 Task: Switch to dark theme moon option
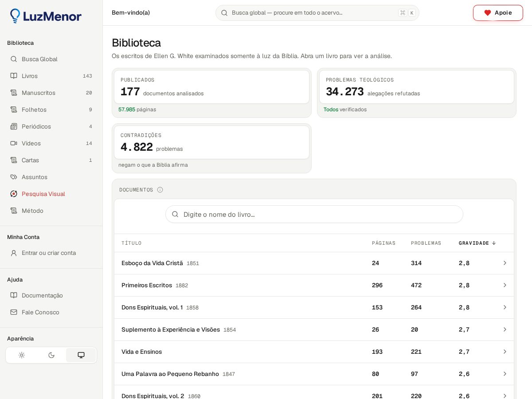pyautogui.click(x=51, y=355)
